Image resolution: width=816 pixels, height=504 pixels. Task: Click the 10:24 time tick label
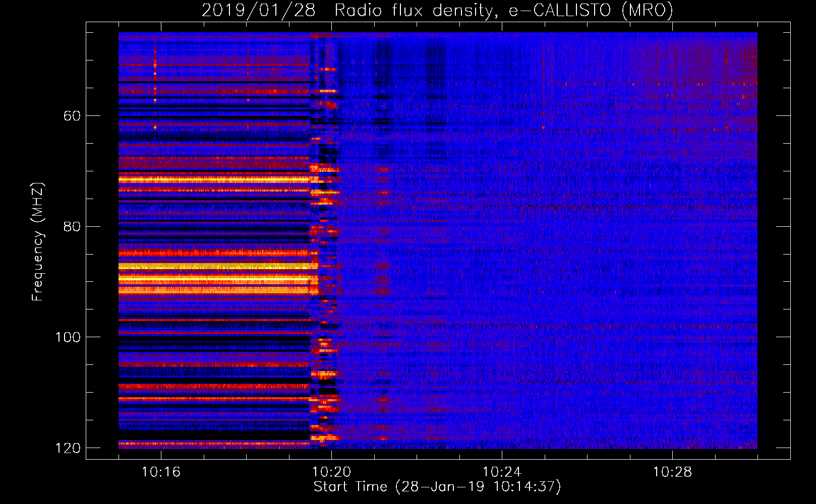[x=502, y=472]
